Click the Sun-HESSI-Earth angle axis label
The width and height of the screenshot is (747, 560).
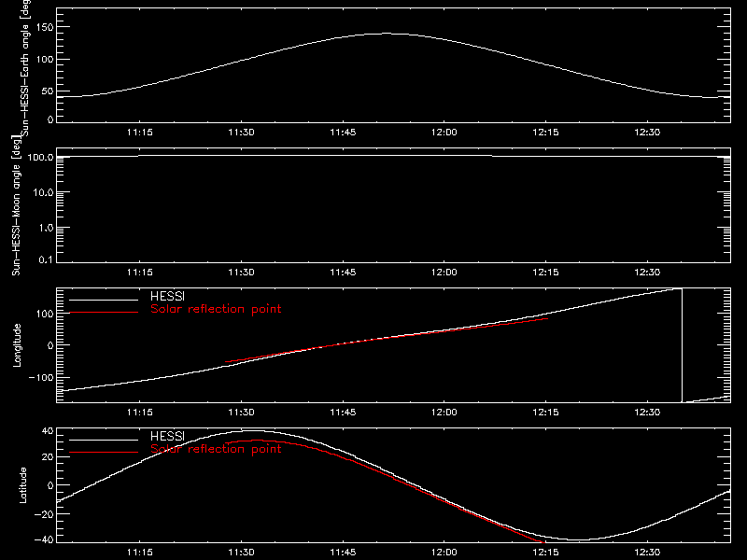pos(25,66)
